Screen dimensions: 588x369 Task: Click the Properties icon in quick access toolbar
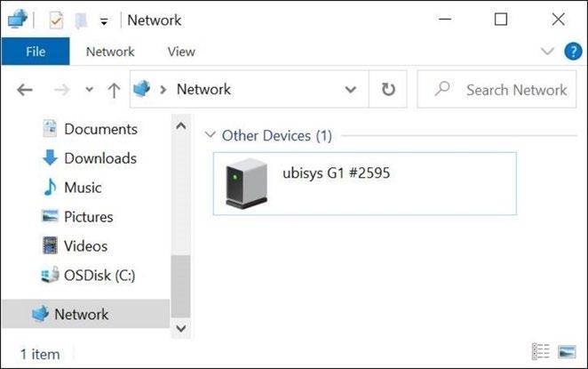[x=56, y=20]
